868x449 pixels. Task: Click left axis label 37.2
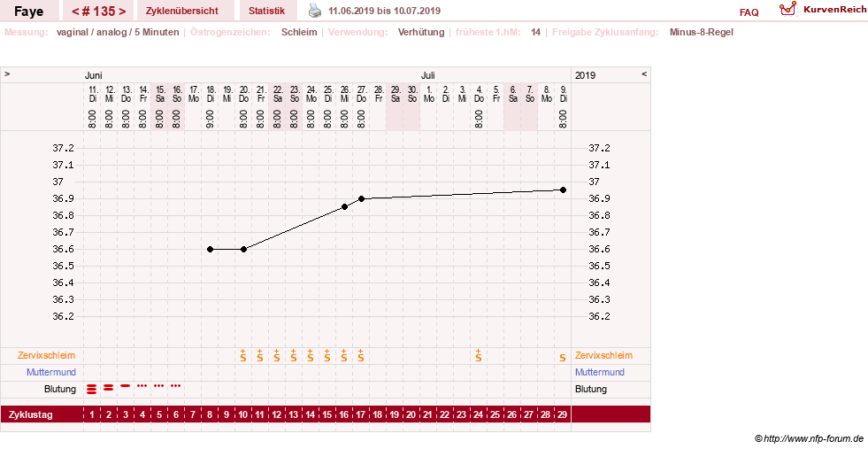coord(63,148)
